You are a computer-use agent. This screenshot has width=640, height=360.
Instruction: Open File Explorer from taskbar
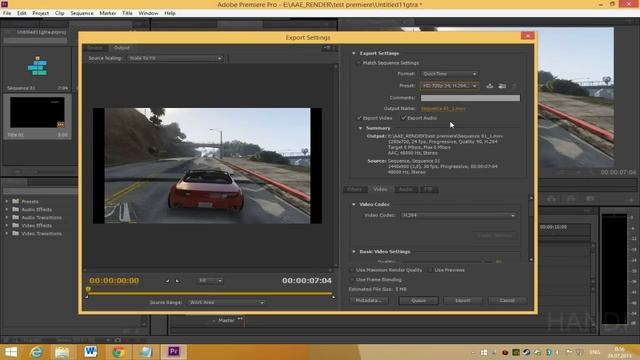coord(62,352)
